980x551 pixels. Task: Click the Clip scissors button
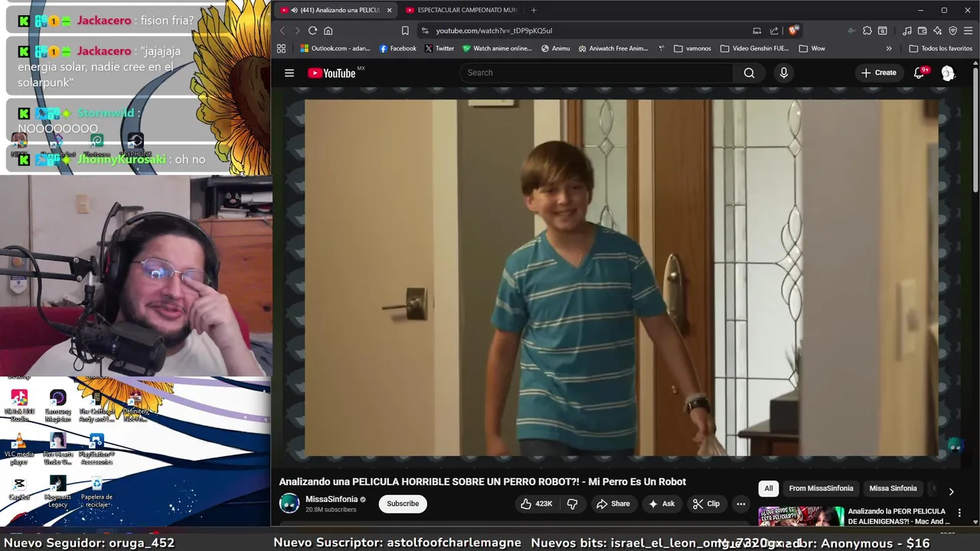[706, 504]
